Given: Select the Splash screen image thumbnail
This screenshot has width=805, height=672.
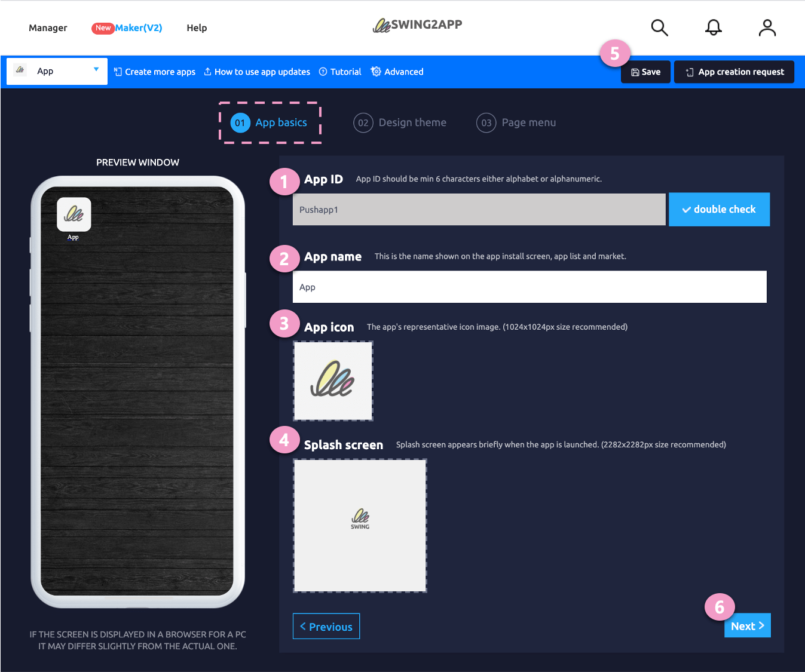Looking at the screenshot, I should (360, 526).
